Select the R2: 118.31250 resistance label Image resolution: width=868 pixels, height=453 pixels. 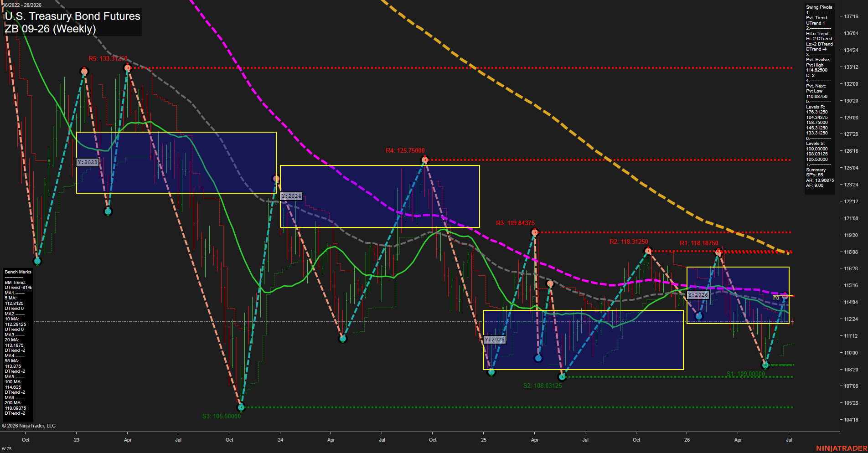tap(629, 242)
